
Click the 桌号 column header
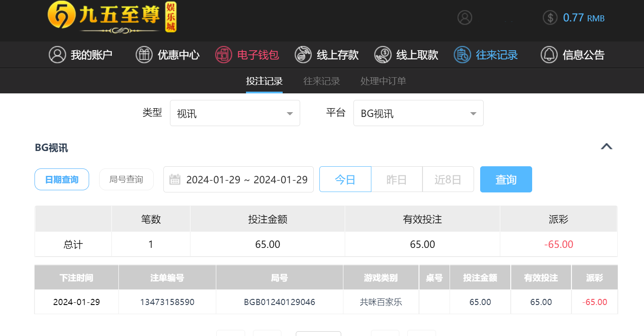tap(434, 278)
